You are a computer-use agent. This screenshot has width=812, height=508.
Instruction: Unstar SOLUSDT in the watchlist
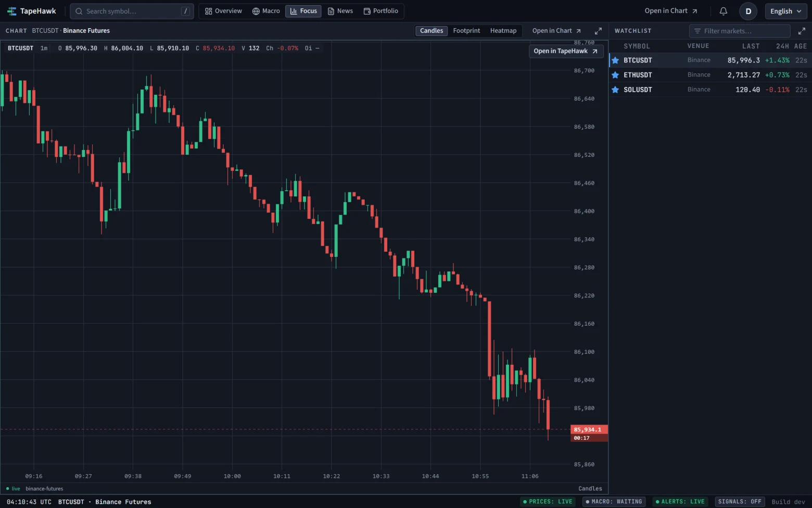615,90
